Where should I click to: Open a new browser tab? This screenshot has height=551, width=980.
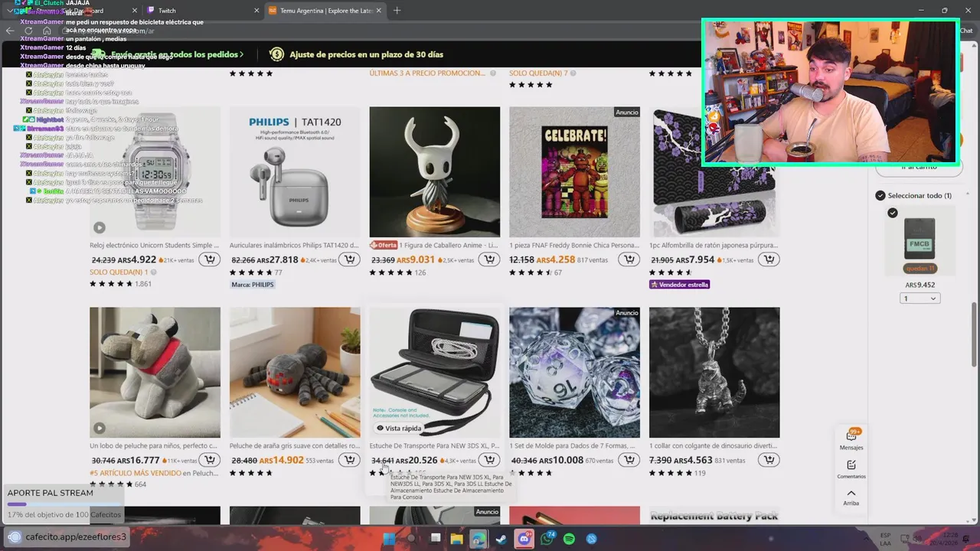point(397,11)
